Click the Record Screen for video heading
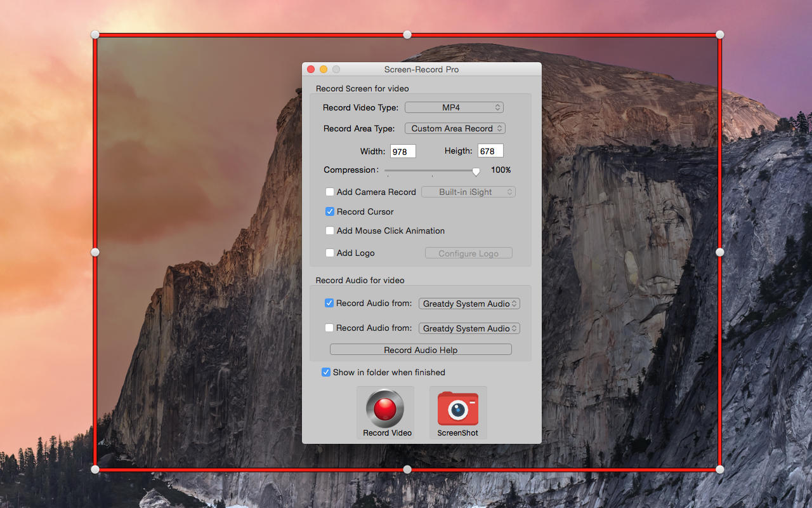The height and width of the screenshot is (508, 812). (362, 89)
